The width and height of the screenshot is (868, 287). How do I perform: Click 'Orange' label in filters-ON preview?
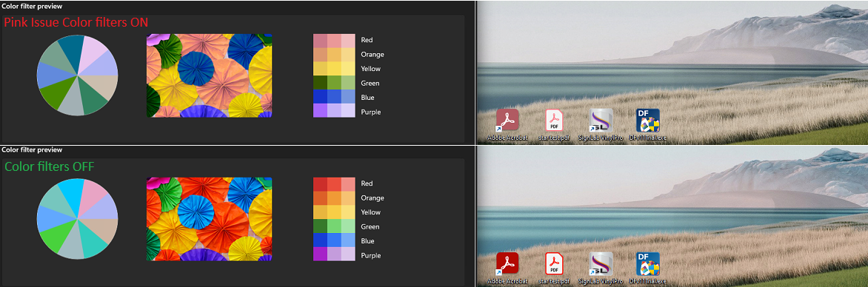click(x=372, y=54)
